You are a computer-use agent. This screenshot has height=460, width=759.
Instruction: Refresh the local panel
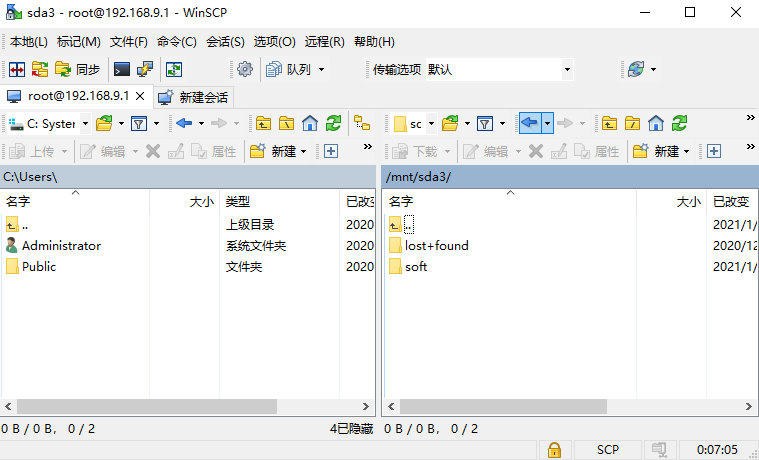pos(333,124)
